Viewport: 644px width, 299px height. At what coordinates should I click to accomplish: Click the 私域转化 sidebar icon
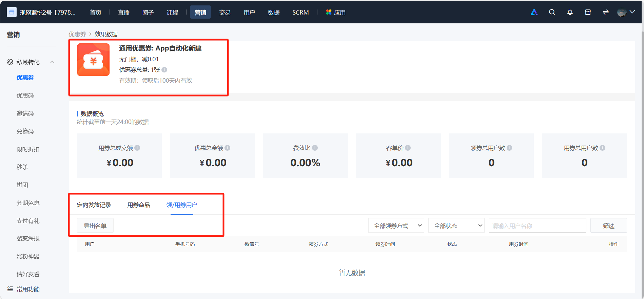[x=10, y=62]
